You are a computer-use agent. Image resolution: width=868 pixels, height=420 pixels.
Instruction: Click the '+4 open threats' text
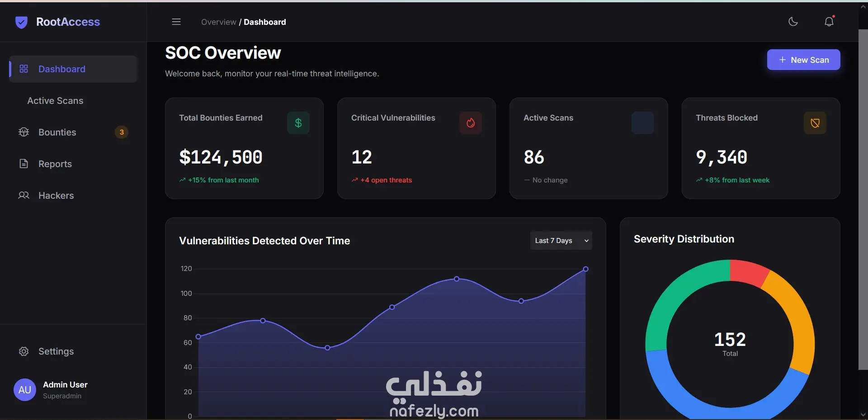pyautogui.click(x=386, y=180)
